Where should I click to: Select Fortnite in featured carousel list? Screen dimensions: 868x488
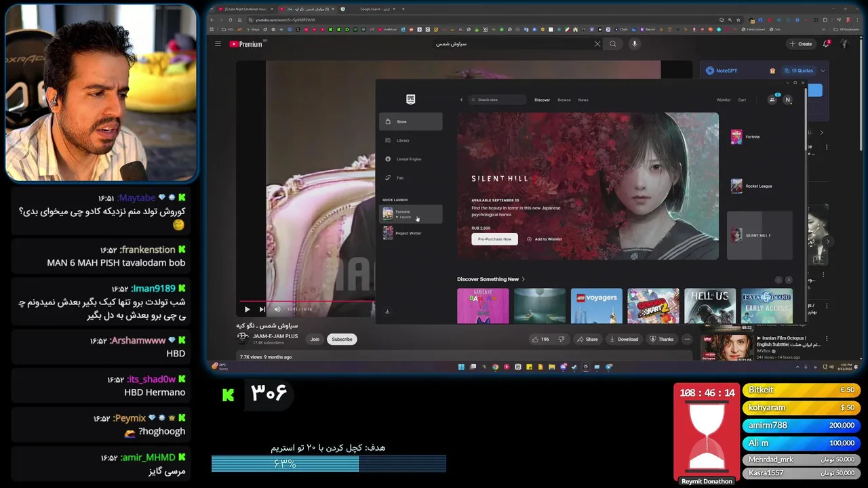coord(759,137)
